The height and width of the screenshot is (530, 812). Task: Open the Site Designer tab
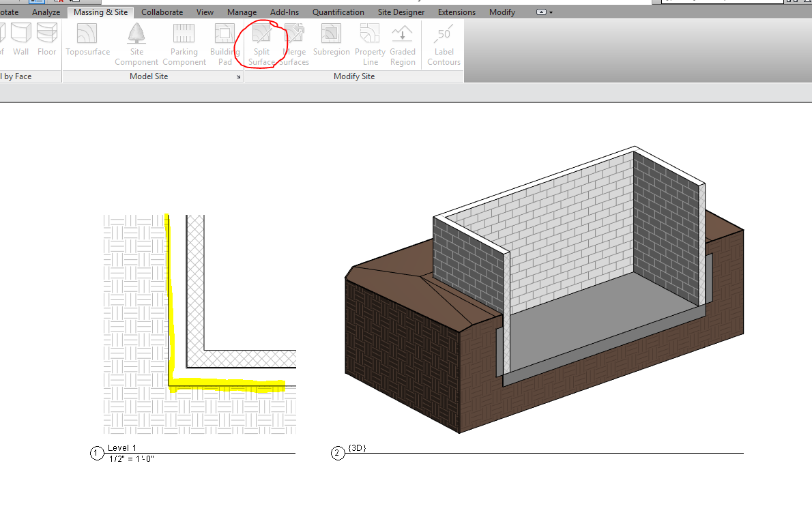401,12
